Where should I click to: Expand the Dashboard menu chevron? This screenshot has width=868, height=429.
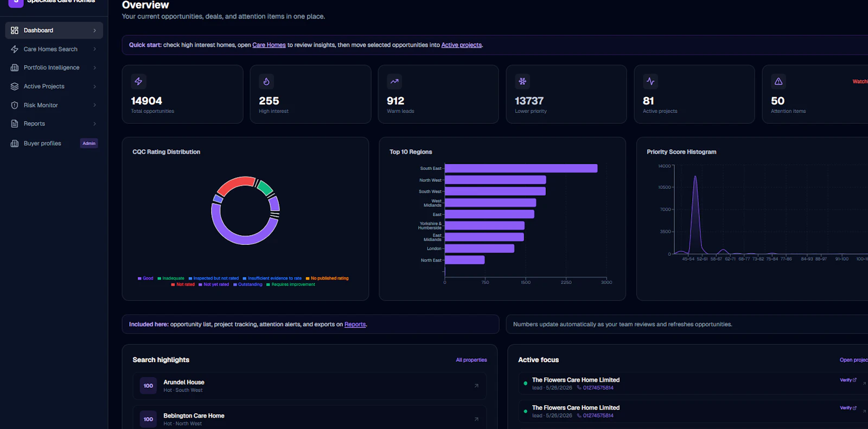94,30
